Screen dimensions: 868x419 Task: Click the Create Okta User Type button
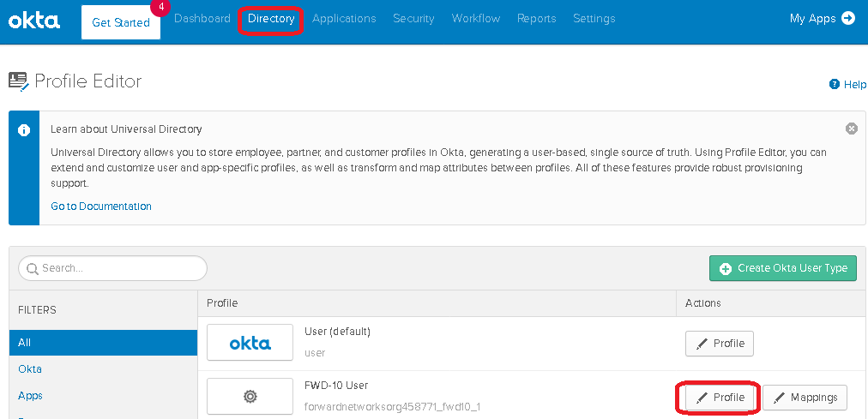[783, 268]
